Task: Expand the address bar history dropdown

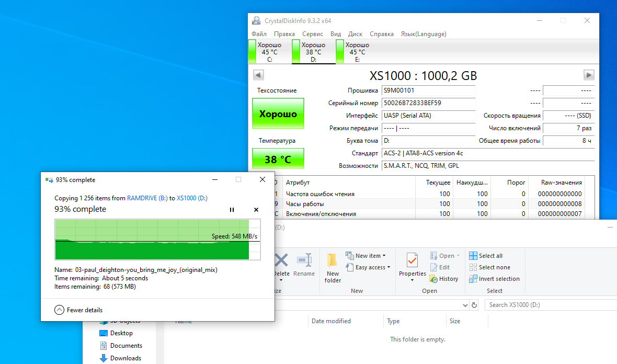Action: (x=465, y=305)
